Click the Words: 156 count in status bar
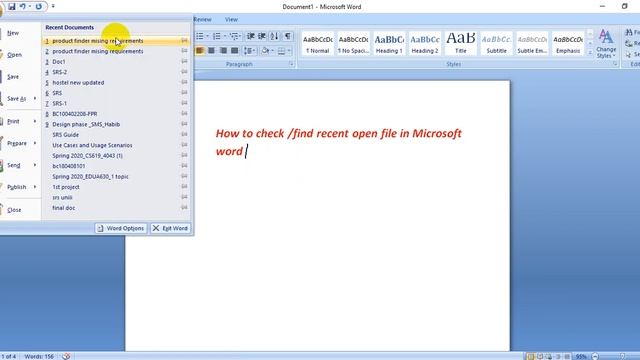Screen dimensions: 640x360 [x=39, y=356]
